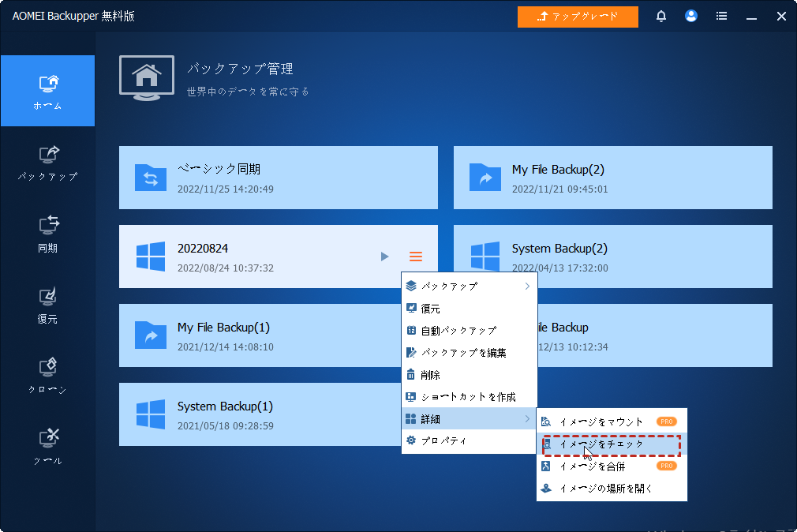Click the arrow next to バックアップ menu item

point(527,287)
